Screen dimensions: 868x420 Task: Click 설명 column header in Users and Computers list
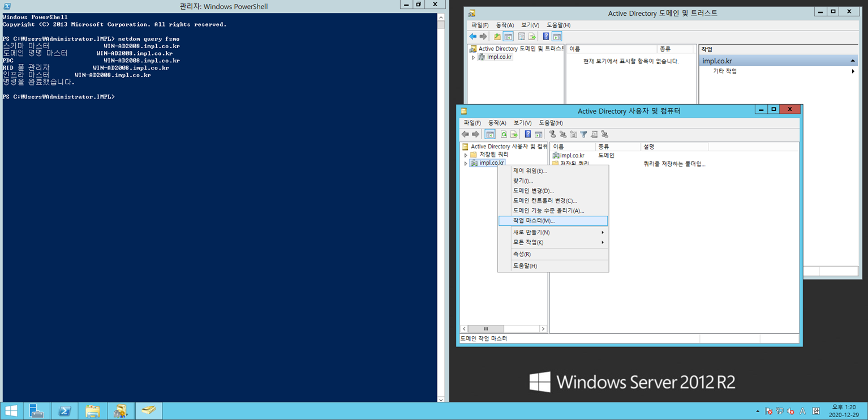[x=674, y=147]
